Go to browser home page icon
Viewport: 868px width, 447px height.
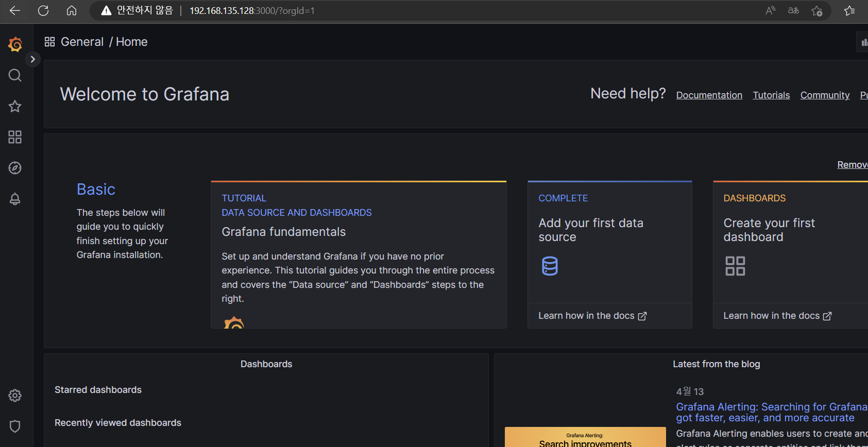click(72, 10)
